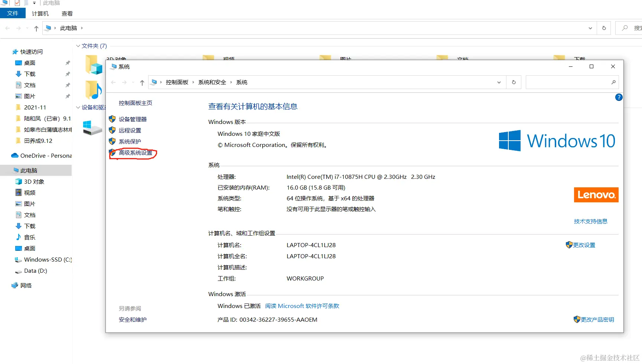Read the Microsoft software license terms link
The image size is (642, 364).
[x=302, y=306]
